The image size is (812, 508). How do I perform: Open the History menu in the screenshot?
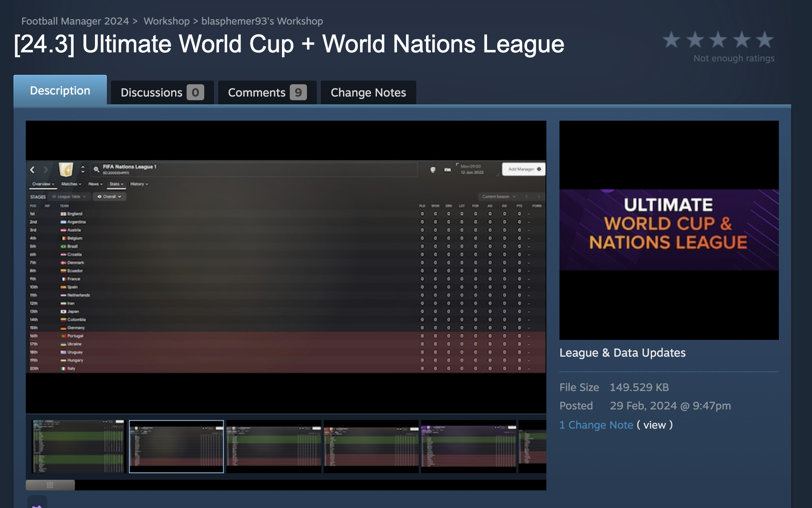click(139, 184)
